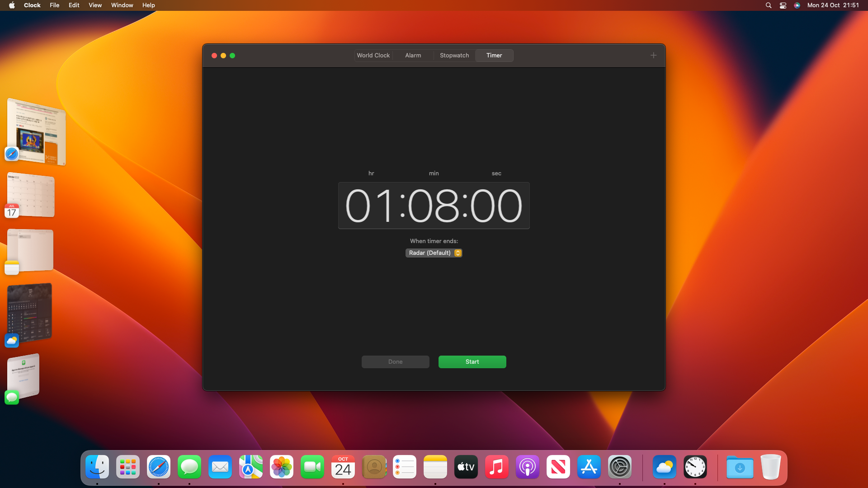Click the Alarm tab in Clock
Screen dimensions: 868x488
point(413,56)
